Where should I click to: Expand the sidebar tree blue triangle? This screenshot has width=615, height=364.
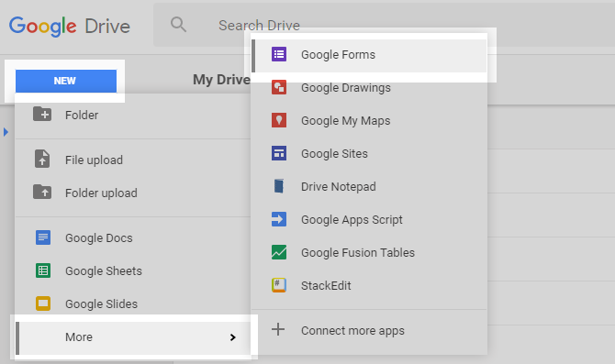click(6, 132)
